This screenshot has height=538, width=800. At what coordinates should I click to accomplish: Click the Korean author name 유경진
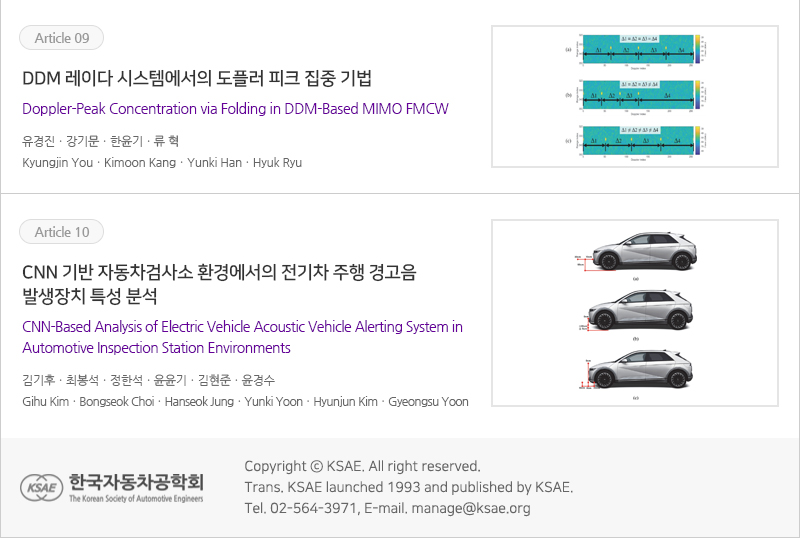pos(37,141)
